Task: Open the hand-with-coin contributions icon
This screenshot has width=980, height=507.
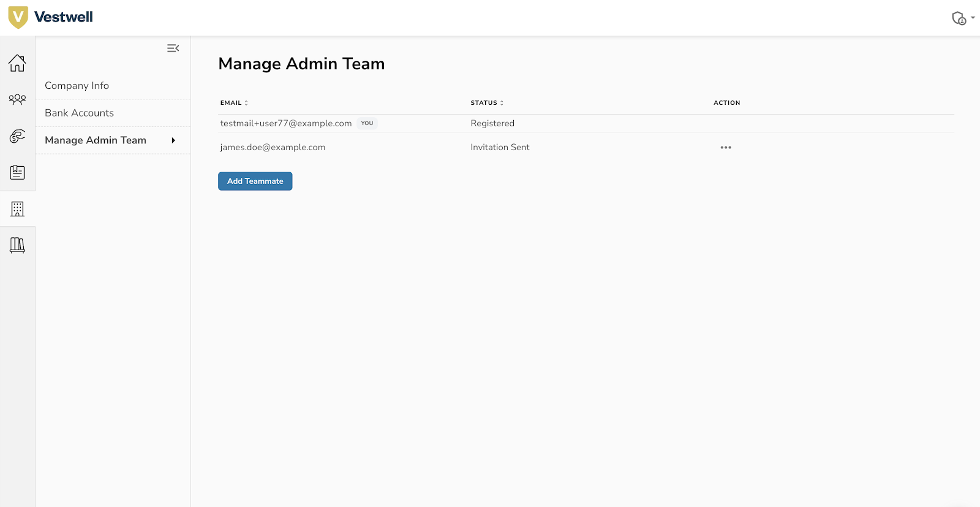Action: 17,136
